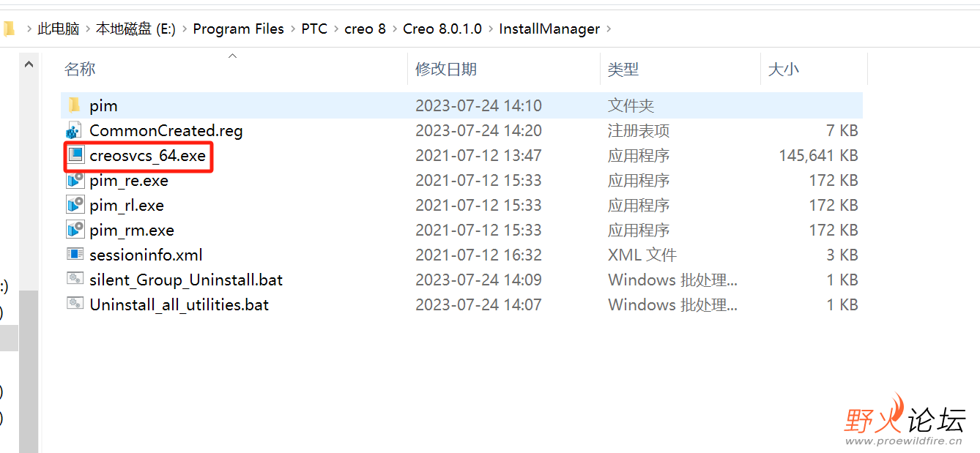The image size is (980, 453).
Task: Click the pim_rm.exe file icon
Action: pos(75,231)
